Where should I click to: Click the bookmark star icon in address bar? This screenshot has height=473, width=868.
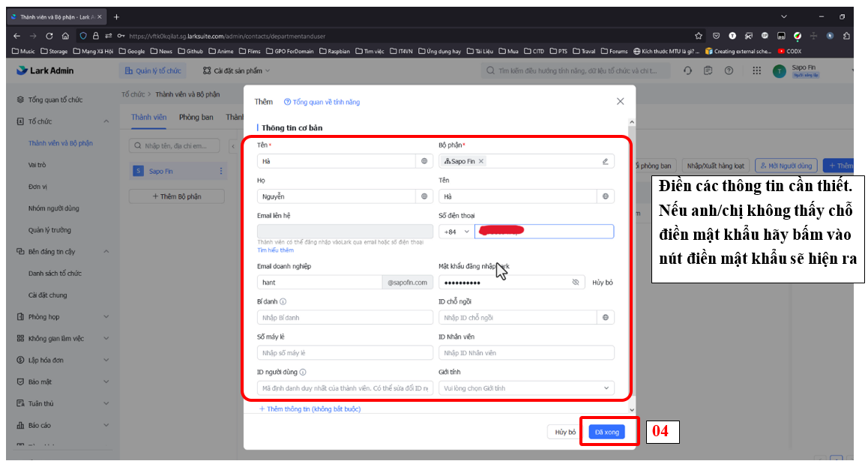click(699, 36)
